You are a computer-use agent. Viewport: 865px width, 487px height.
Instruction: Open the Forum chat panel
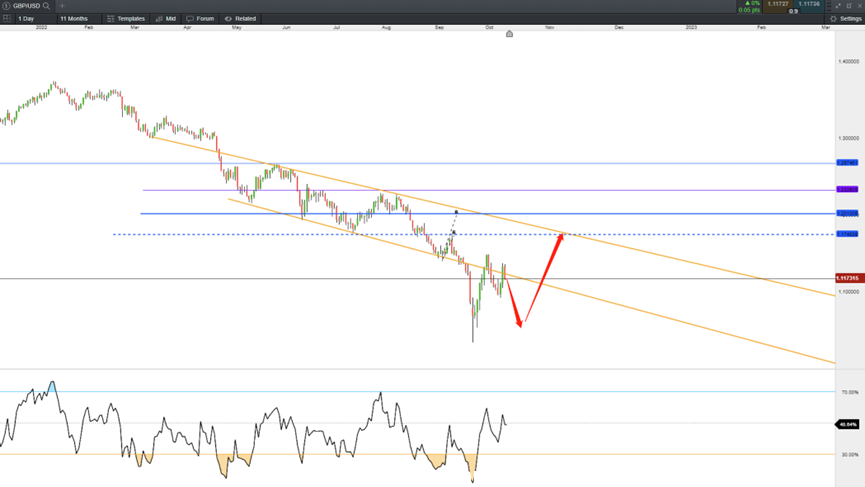(x=200, y=18)
